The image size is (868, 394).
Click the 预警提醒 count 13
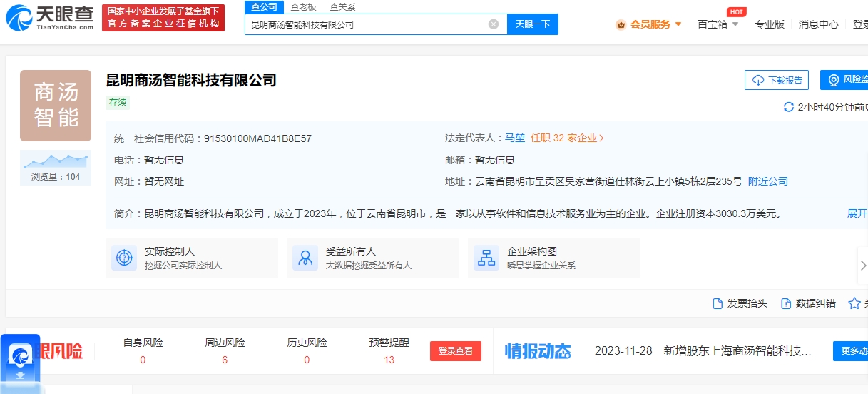click(389, 360)
